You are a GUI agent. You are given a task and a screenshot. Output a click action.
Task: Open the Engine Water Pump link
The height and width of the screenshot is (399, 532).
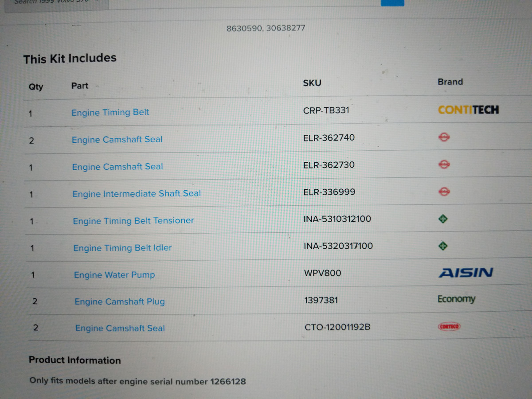[x=114, y=275]
